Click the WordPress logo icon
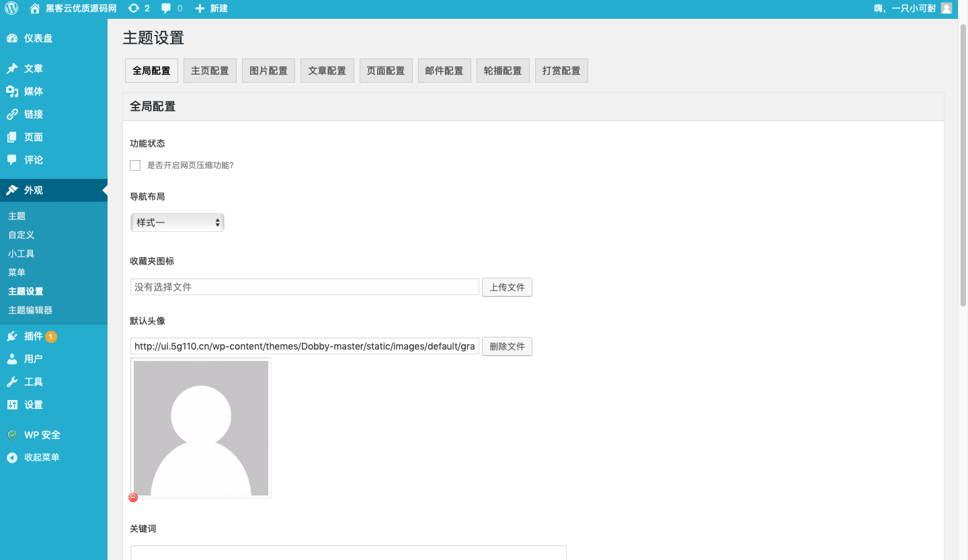The width and height of the screenshot is (968, 560). click(x=11, y=9)
